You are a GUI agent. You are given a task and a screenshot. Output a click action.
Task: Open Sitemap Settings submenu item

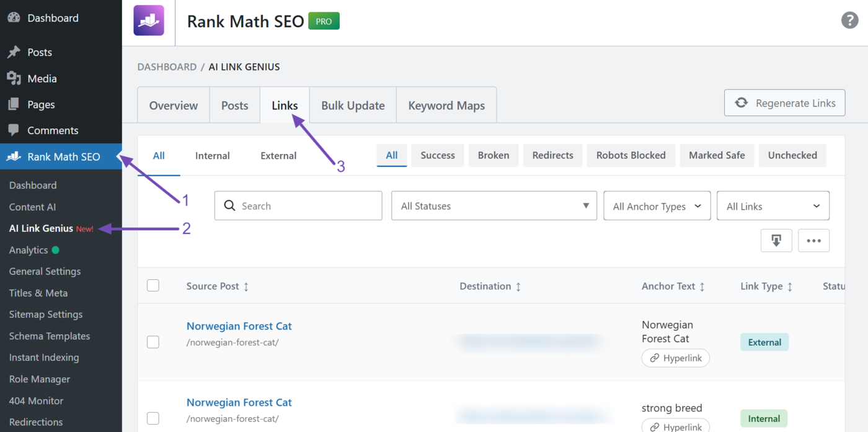click(46, 314)
